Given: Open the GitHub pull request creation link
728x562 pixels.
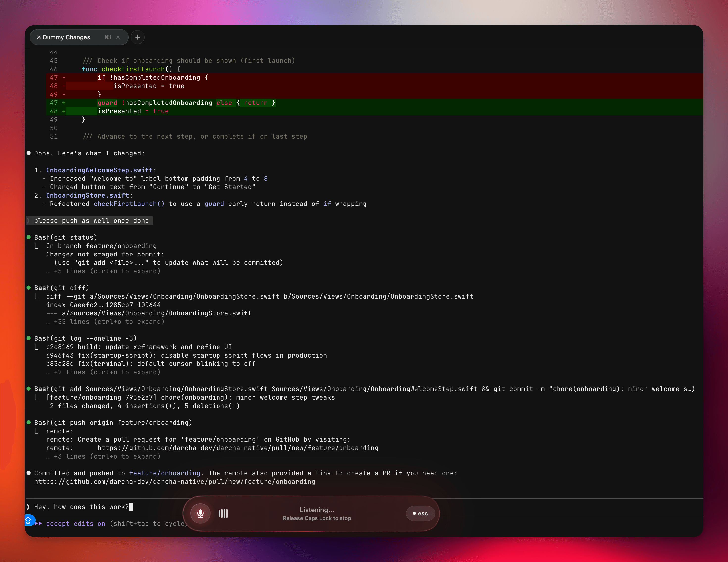Looking at the screenshot, I should click(x=174, y=482).
